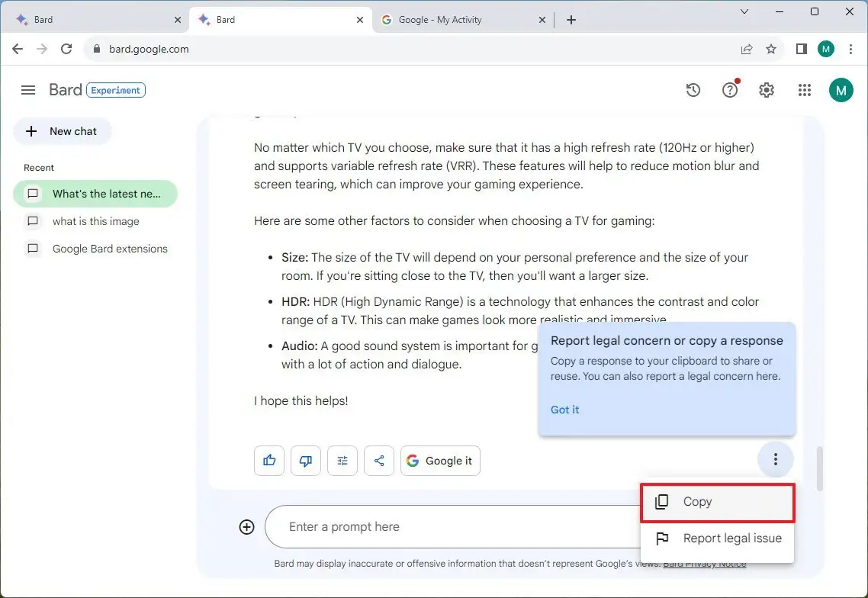Bookmark the page with the star icon

point(771,48)
